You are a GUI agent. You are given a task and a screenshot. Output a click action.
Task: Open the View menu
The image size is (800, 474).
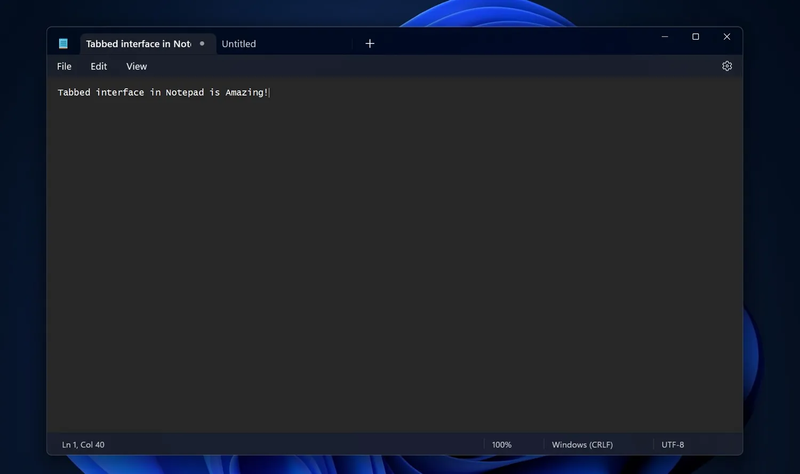point(136,66)
